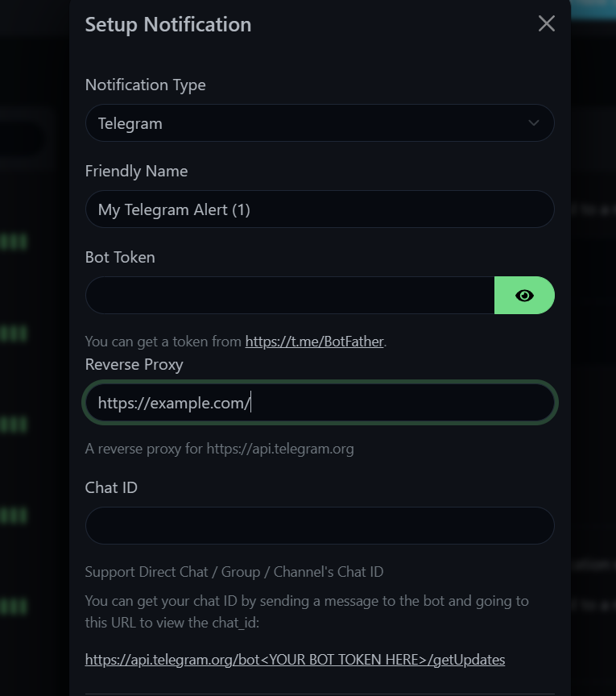Click the X icon to dismiss the dialog
Image resolution: width=616 pixels, height=696 pixels.
click(546, 23)
